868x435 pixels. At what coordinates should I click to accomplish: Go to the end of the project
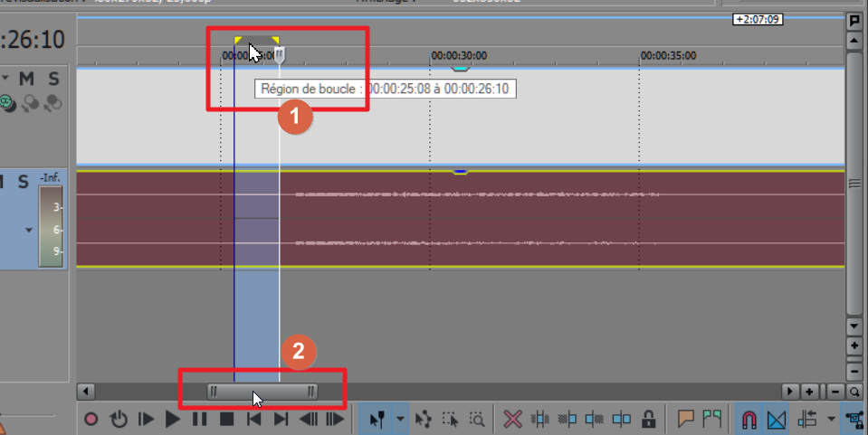coord(281,419)
